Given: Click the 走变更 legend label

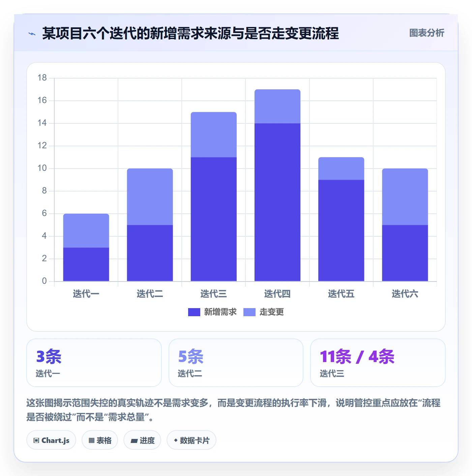Looking at the screenshot, I should [x=272, y=312].
